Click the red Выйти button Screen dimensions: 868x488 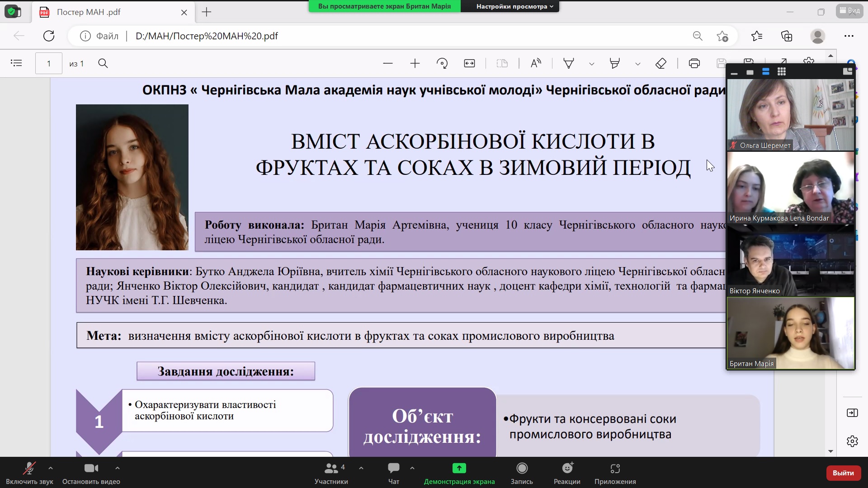tap(843, 473)
